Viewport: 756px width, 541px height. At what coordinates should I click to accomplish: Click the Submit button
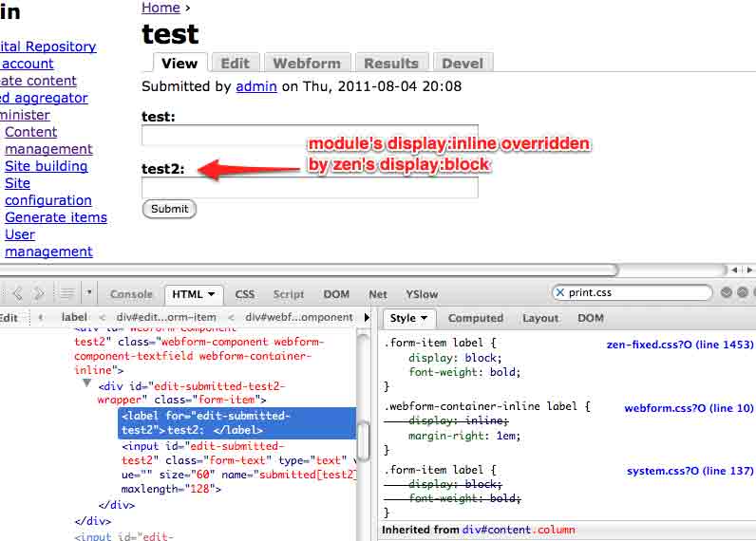coord(169,209)
